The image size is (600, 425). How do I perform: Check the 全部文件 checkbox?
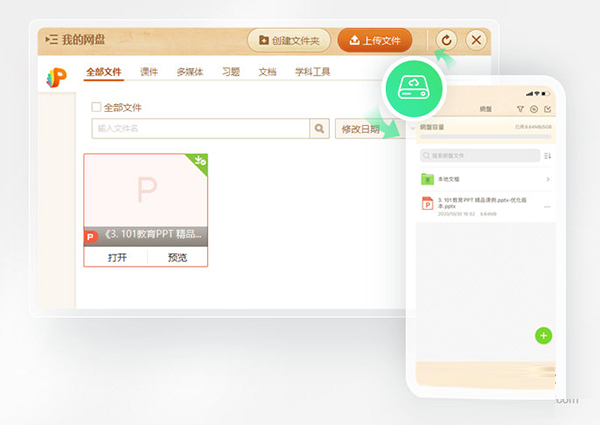pos(96,107)
